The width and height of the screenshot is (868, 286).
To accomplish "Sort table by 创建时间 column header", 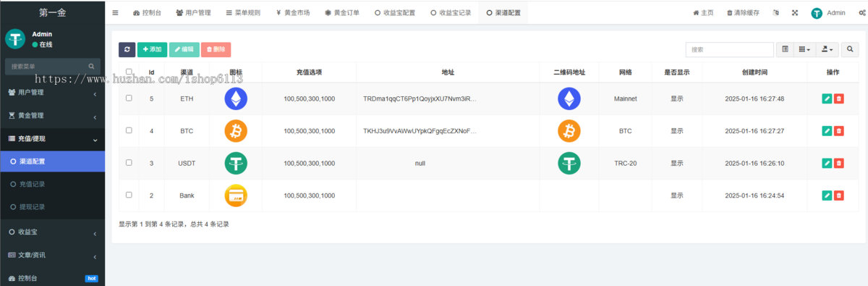I will [754, 72].
